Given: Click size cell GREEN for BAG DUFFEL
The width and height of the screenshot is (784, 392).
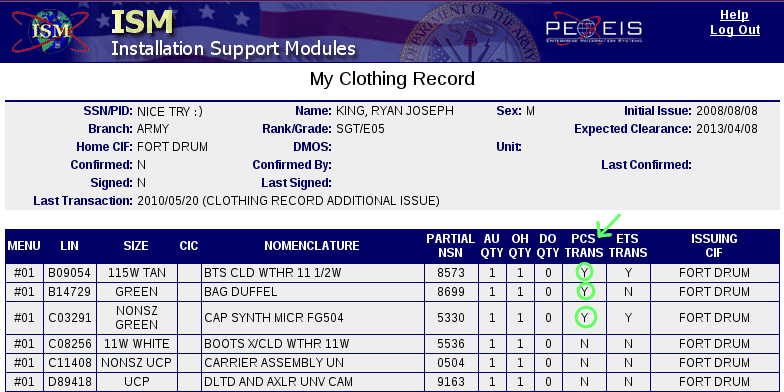Looking at the screenshot, I should 136,292.
